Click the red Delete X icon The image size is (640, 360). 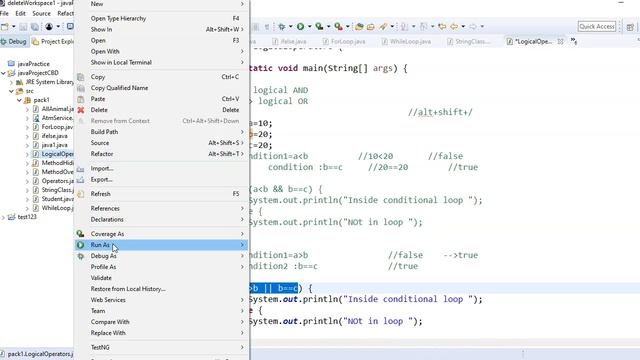81,110
